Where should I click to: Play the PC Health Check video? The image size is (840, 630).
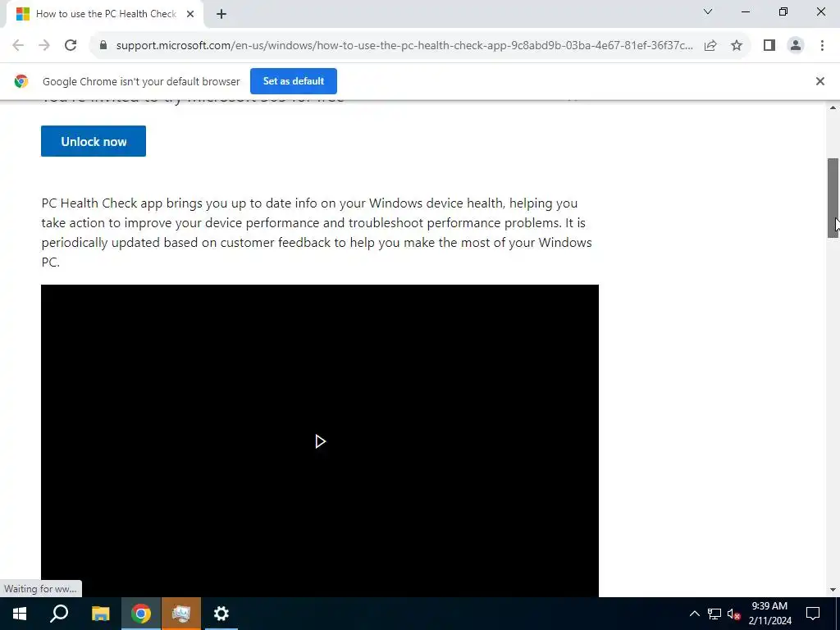point(320,441)
